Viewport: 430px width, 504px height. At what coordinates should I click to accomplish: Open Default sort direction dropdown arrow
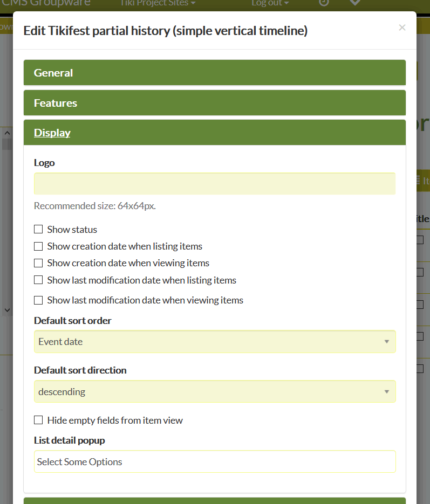[387, 392]
